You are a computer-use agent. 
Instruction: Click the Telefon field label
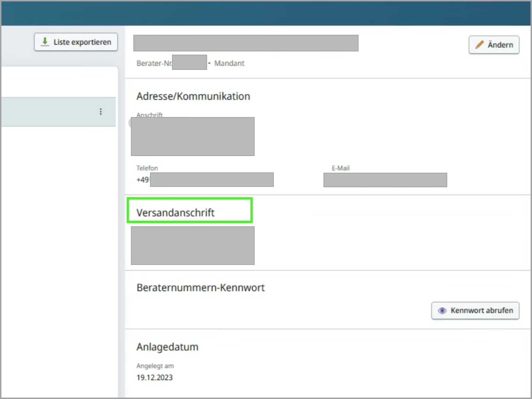(147, 168)
